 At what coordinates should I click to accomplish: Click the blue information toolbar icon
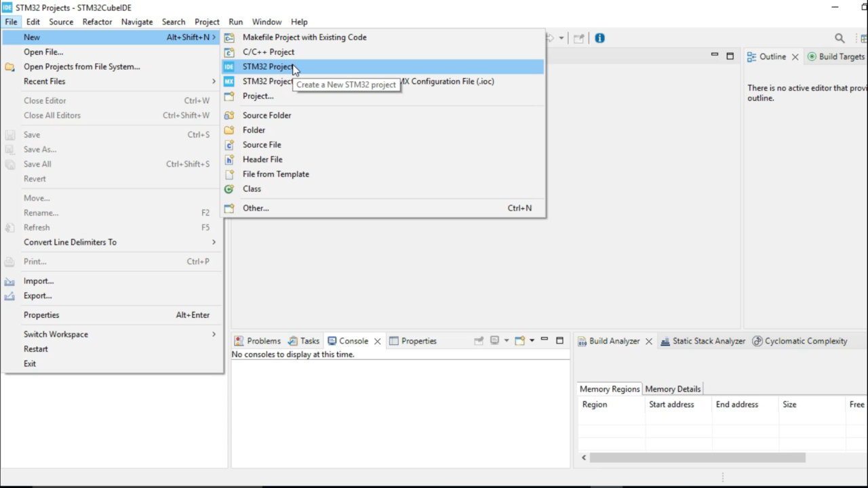pos(599,38)
